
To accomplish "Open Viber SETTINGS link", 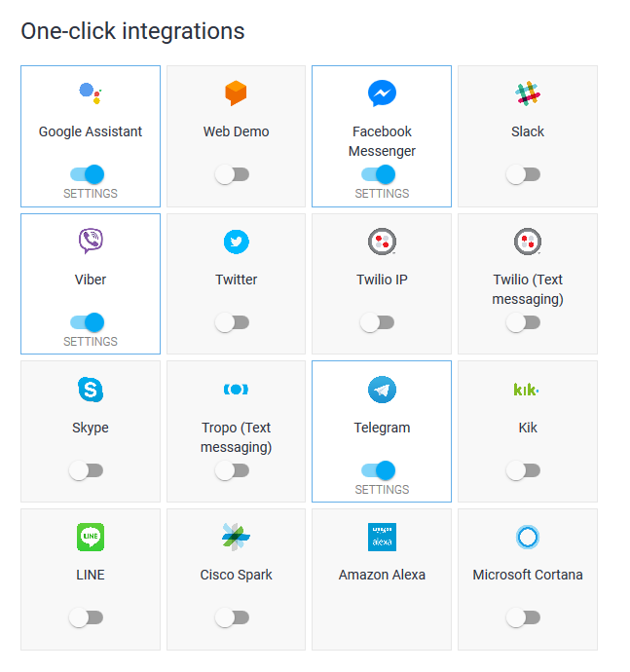I will pos(91,342).
